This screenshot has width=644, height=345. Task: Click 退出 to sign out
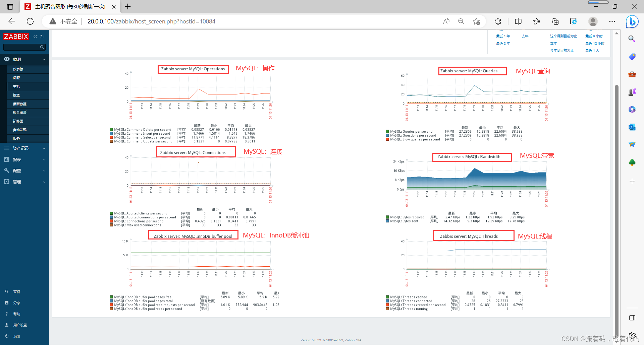17,336
